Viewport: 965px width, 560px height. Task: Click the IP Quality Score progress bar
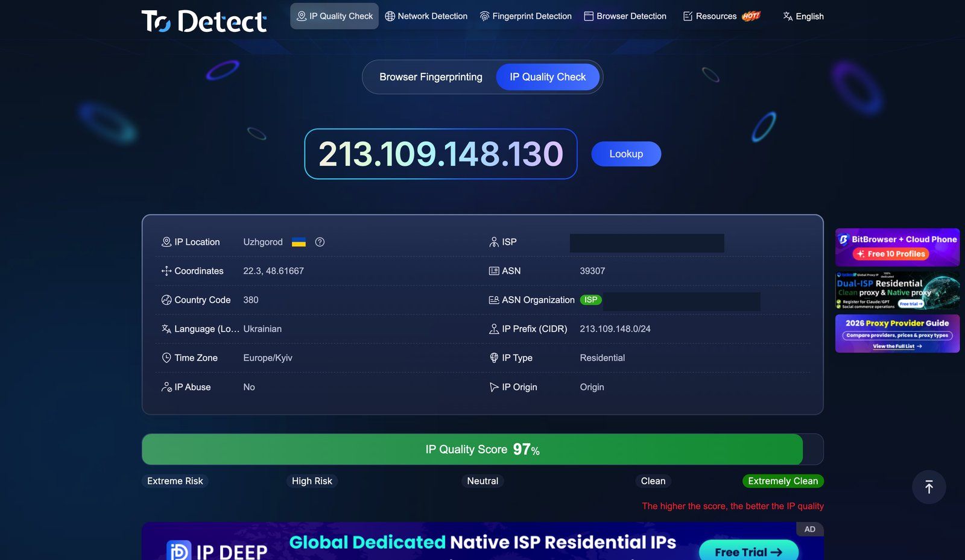click(482, 449)
